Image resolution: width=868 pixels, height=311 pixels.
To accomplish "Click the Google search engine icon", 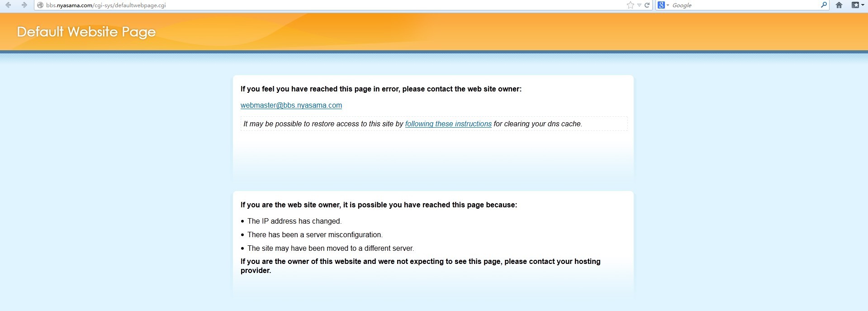I will [661, 5].
